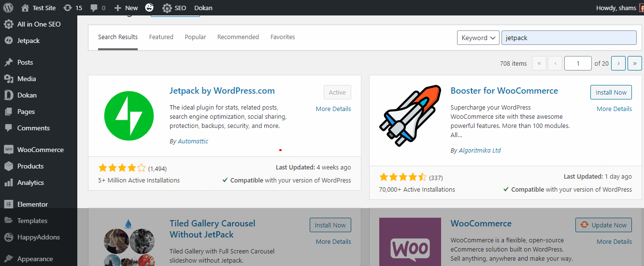
Task: Click the Products box icon in sidebar
Action: [x=8, y=166]
